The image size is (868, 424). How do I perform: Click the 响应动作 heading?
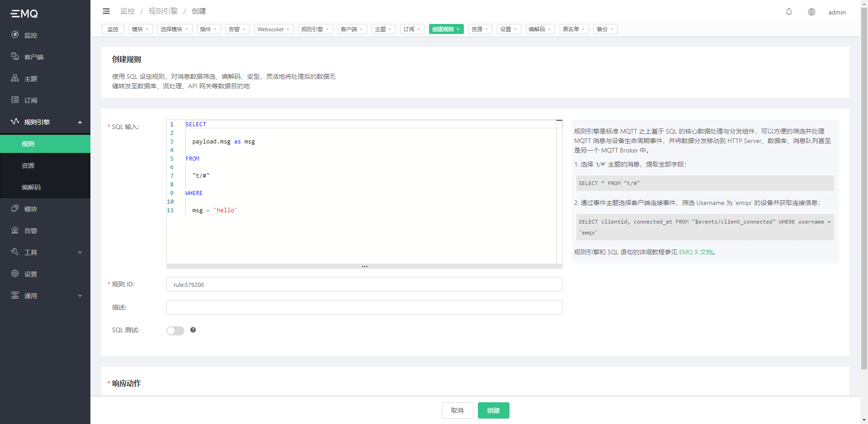point(127,383)
